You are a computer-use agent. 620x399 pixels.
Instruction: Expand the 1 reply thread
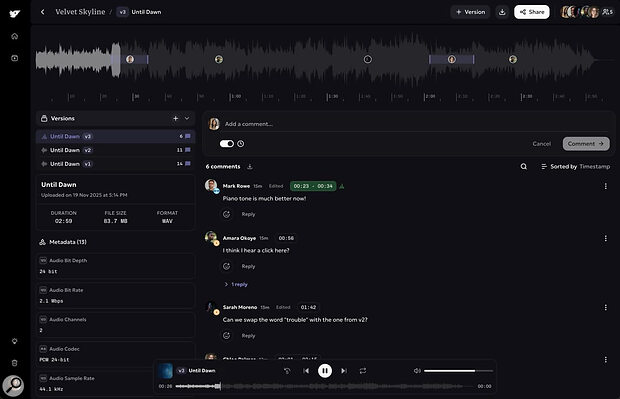click(236, 284)
